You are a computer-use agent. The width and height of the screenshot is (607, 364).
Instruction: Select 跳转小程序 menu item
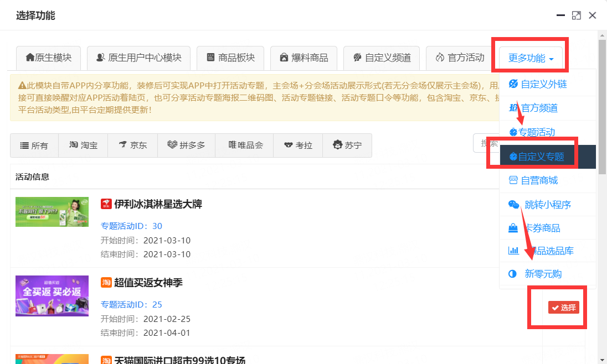tap(547, 205)
